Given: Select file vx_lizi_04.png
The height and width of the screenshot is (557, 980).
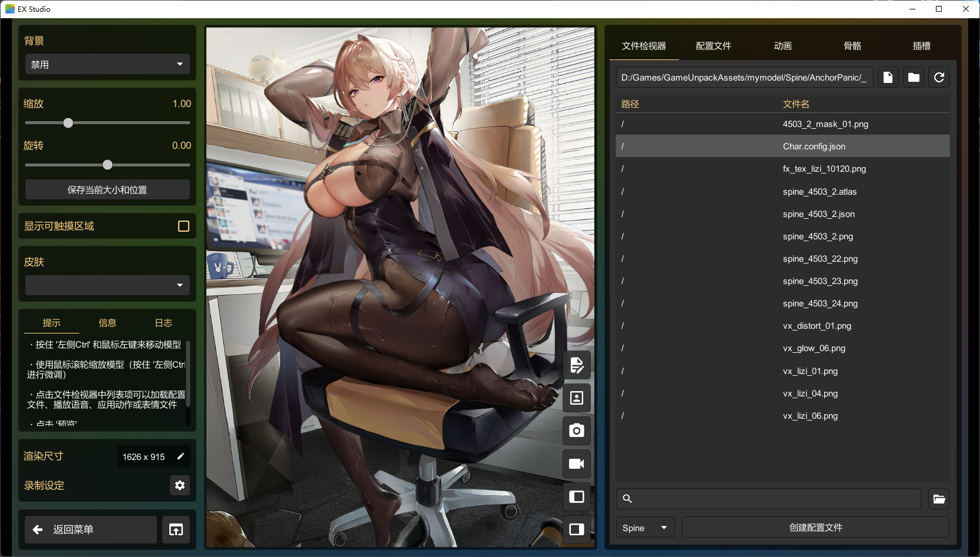Looking at the screenshot, I should click(x=782, y=393).
